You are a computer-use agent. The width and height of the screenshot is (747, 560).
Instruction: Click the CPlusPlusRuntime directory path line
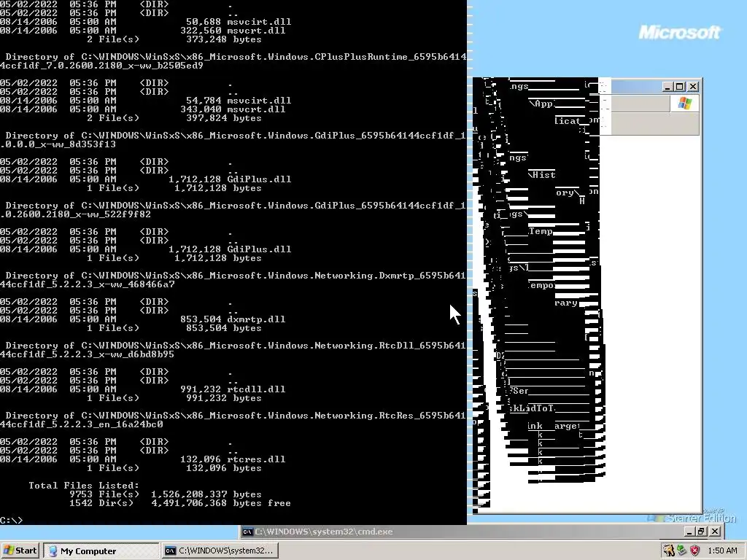tap(233, 61)
